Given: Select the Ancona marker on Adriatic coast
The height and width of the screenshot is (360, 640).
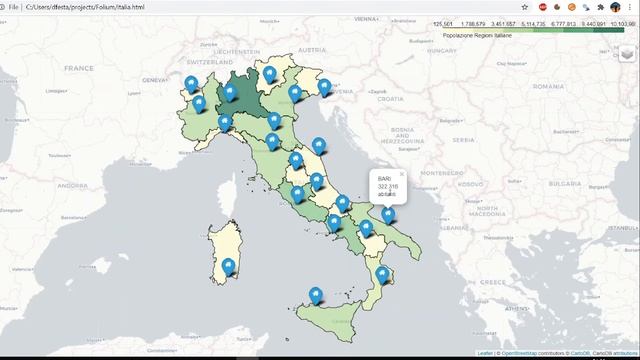Looking at the screenshot, I should tap(319, 146).
